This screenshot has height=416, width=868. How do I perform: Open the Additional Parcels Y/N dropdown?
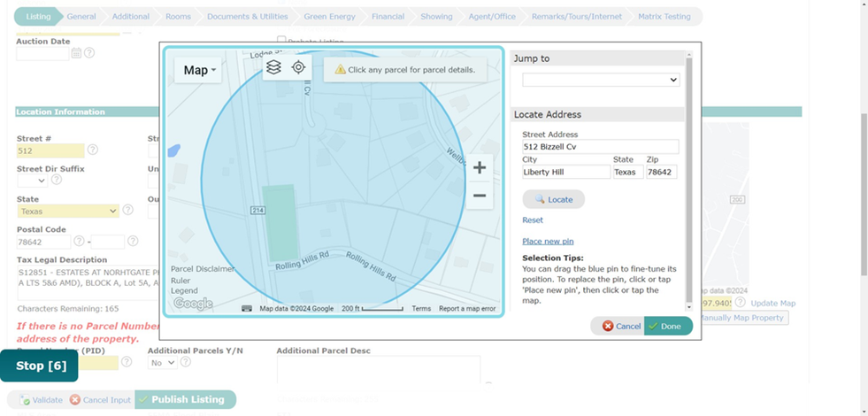coord(162,362)
